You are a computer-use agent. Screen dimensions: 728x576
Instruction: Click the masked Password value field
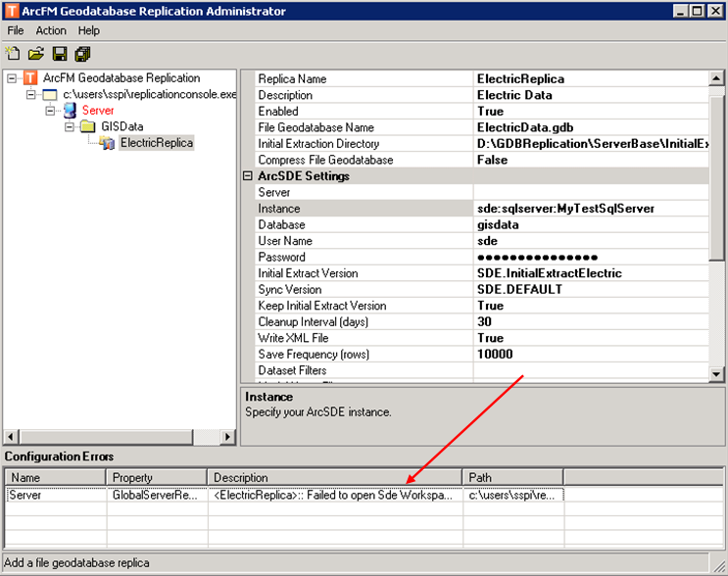point(591,257)
